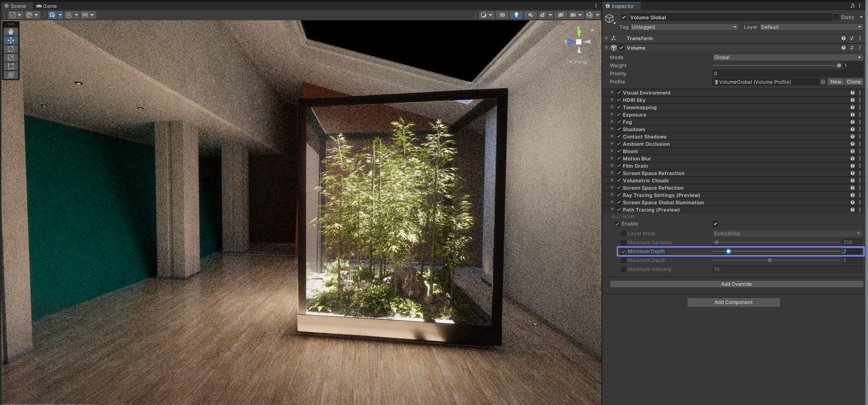Screen dimensions: 868x405
Task: Toggle scene audio mute icon
Action: click(531, 15)
